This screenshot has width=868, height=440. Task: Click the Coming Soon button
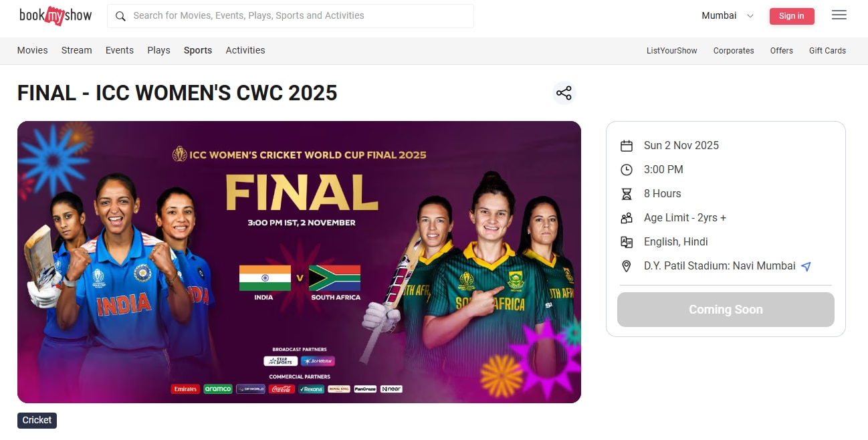point(726,310)
